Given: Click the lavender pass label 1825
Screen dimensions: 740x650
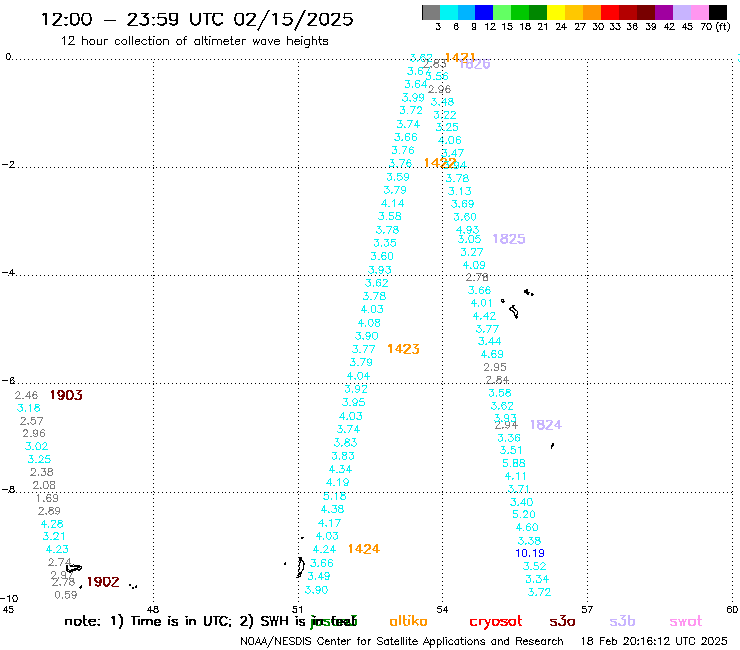Looking at the screenshot, I should (x=509, y=239).
